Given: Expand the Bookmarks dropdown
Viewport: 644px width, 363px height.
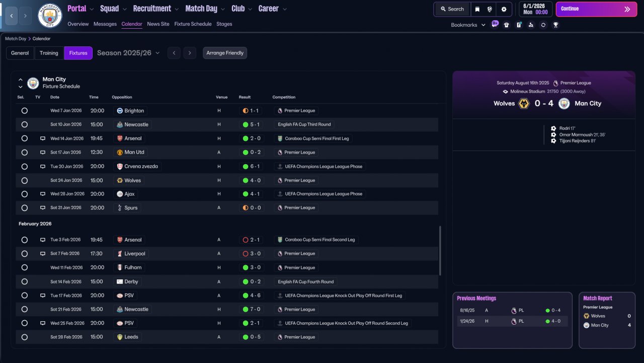Looking at the screenshot, I should (x=468, y=25).
